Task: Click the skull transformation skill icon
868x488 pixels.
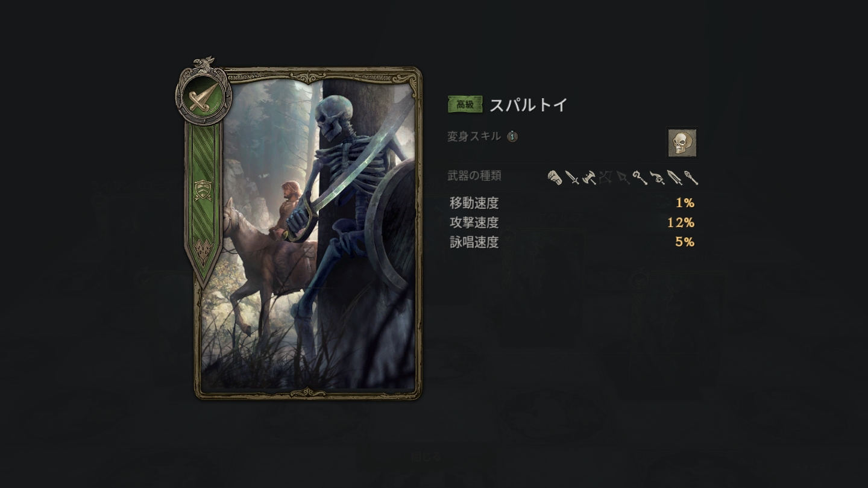Action: 682,143
